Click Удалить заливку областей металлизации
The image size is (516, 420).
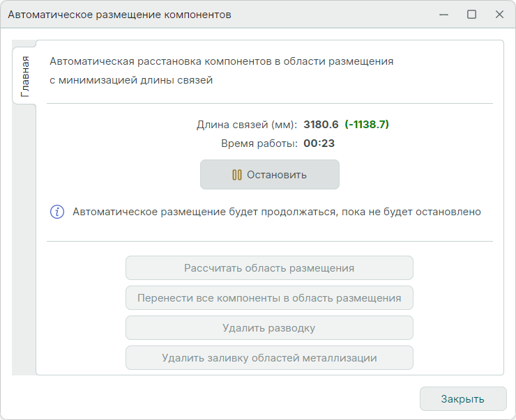[x=269, y=358]
